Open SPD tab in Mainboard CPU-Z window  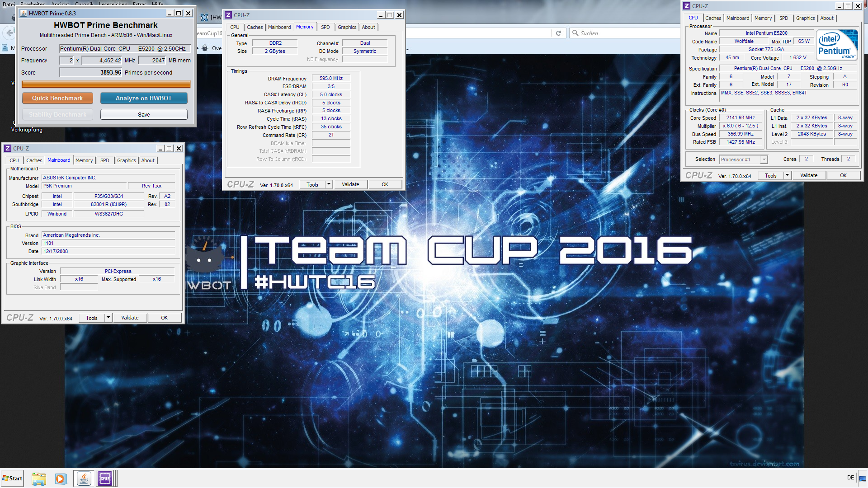[105, 160]
